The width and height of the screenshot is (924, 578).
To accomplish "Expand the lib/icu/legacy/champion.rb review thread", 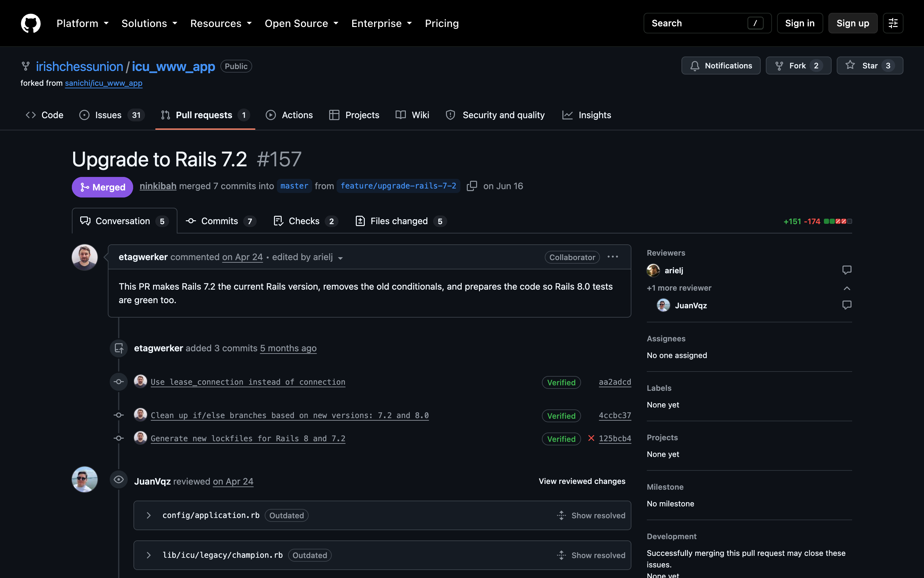I will pos(149,555).
